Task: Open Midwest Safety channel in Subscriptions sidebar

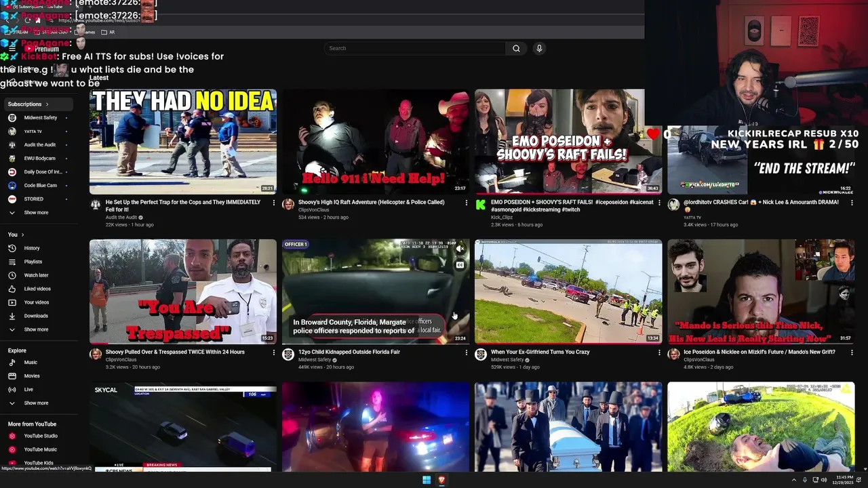Action: click(x=40, y=118)
